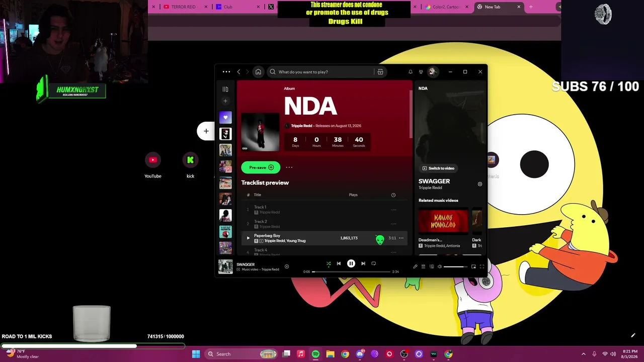Skip to the previous track
The height and width of the screenshot is (362, 644).
pos(339,263)
